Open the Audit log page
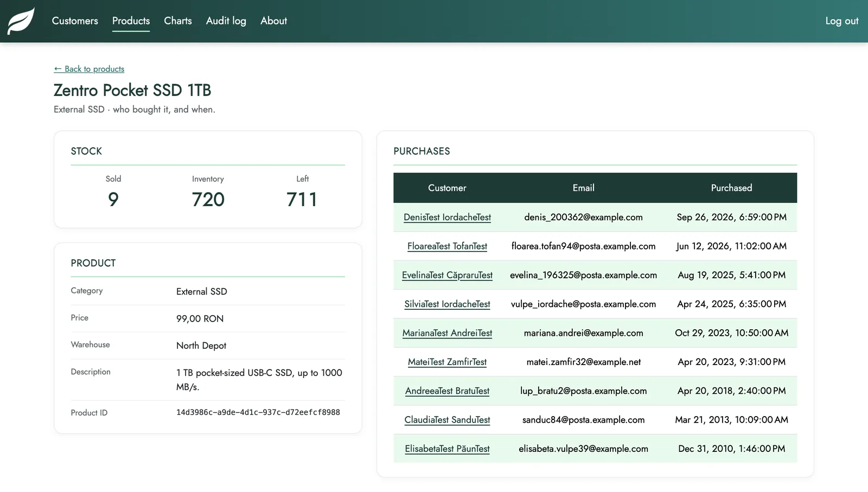868x492 pixels. tap(226, 21)
